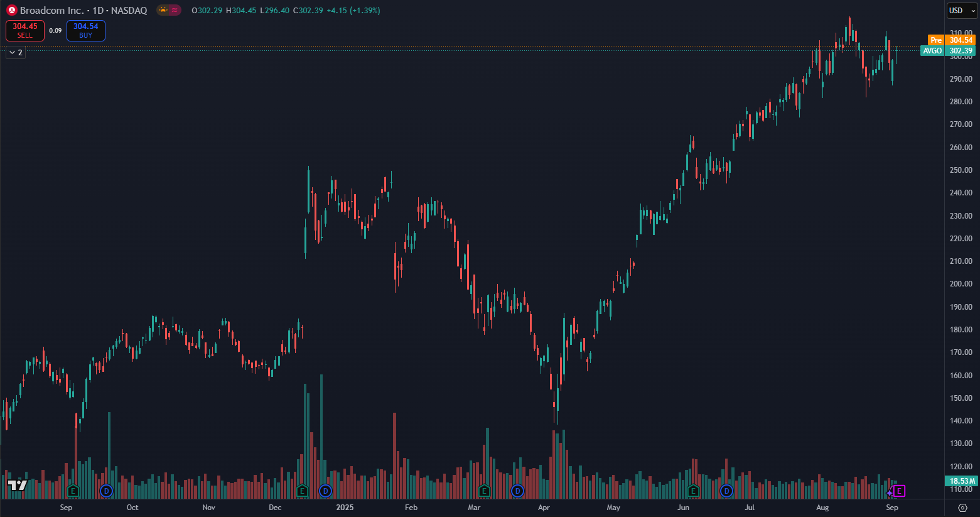The height and width of the screenshot is (517, 980).
Task: Open chart settings hexagon gear icon
Action: [x=962, y=508]
